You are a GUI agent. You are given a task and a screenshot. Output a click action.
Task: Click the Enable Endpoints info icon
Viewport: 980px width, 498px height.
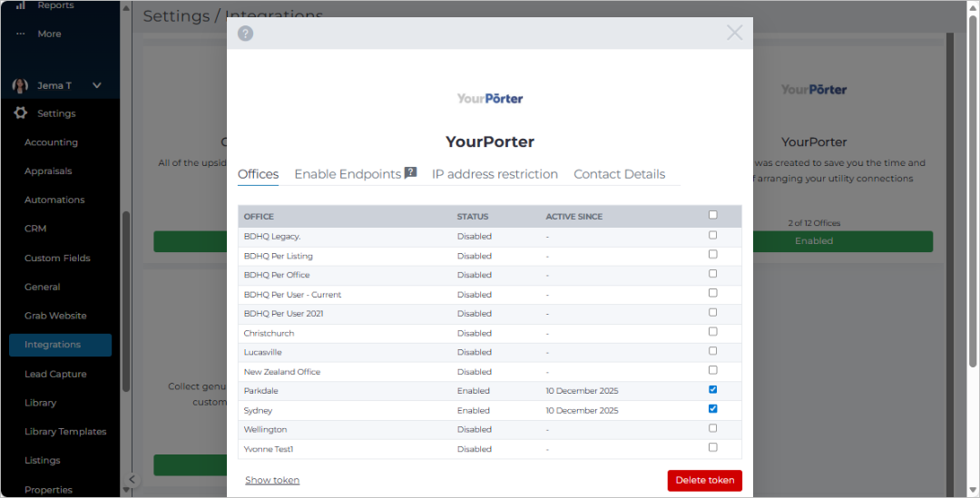point(411,173)
